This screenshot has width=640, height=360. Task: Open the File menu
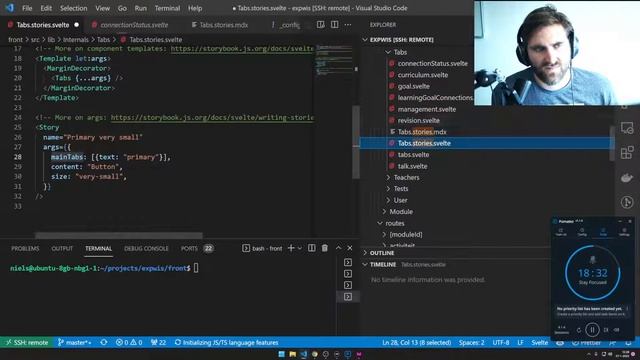click(x=27, y=8)
